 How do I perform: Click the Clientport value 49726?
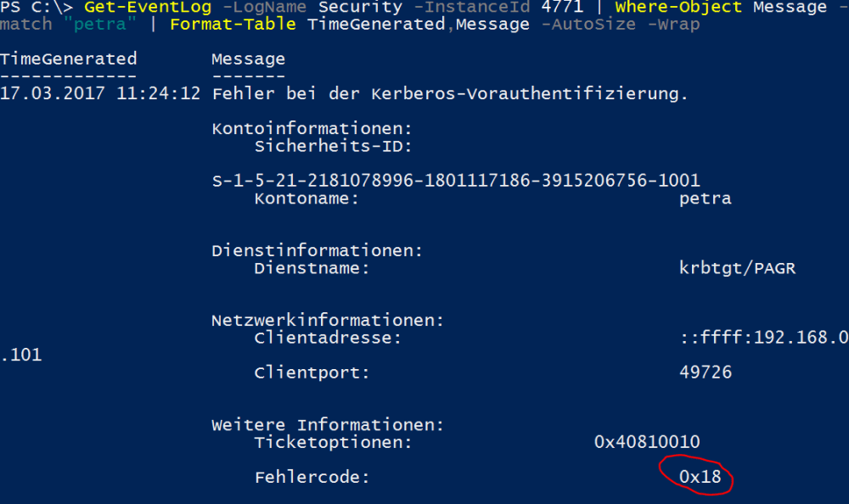(705, 372)
